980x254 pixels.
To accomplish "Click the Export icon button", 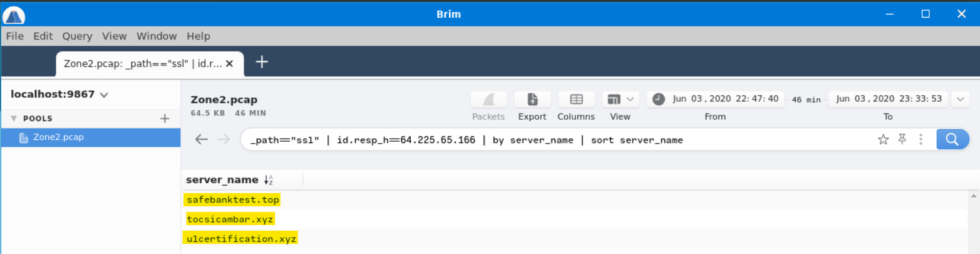I will (532, 99).
